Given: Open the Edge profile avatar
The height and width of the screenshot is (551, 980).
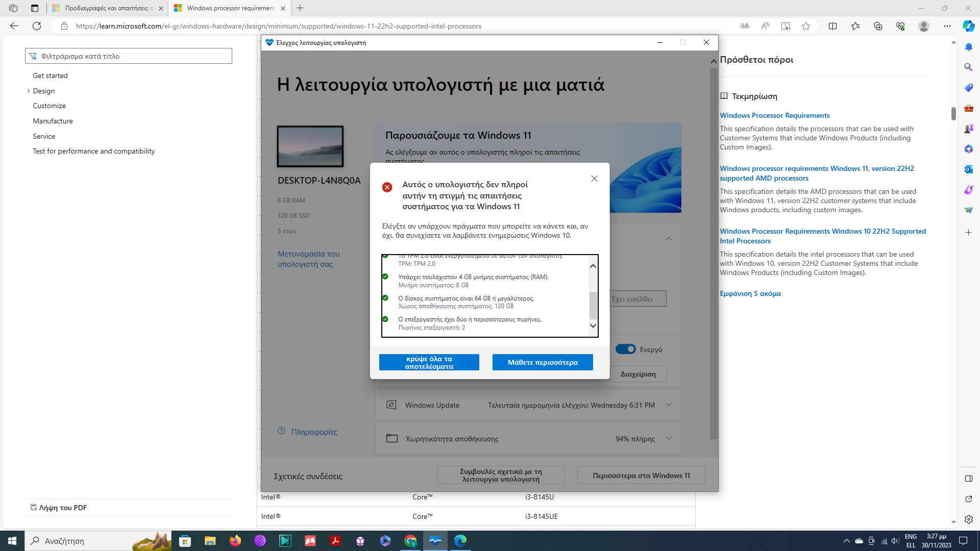Looking at the screenshot, I should [x=923, y=26].
